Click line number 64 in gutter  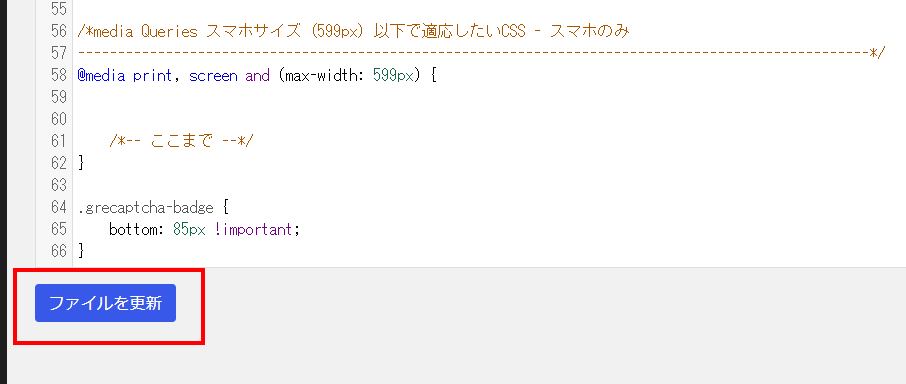pyautogui.click(x=58, y=207)
